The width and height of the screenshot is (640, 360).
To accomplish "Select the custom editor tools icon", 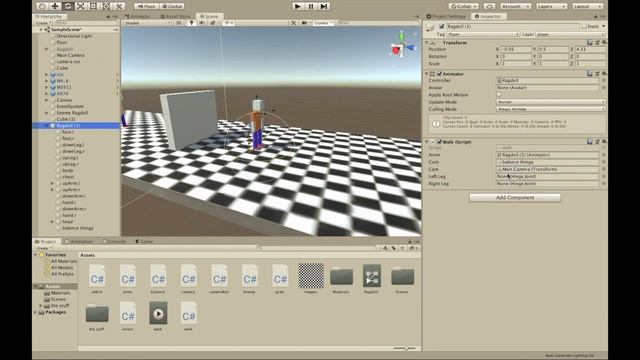I will [x=119, y=6].
